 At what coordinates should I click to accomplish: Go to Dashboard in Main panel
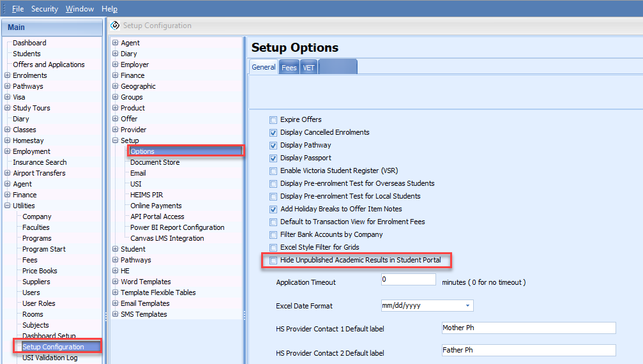(x=29, y=43)
